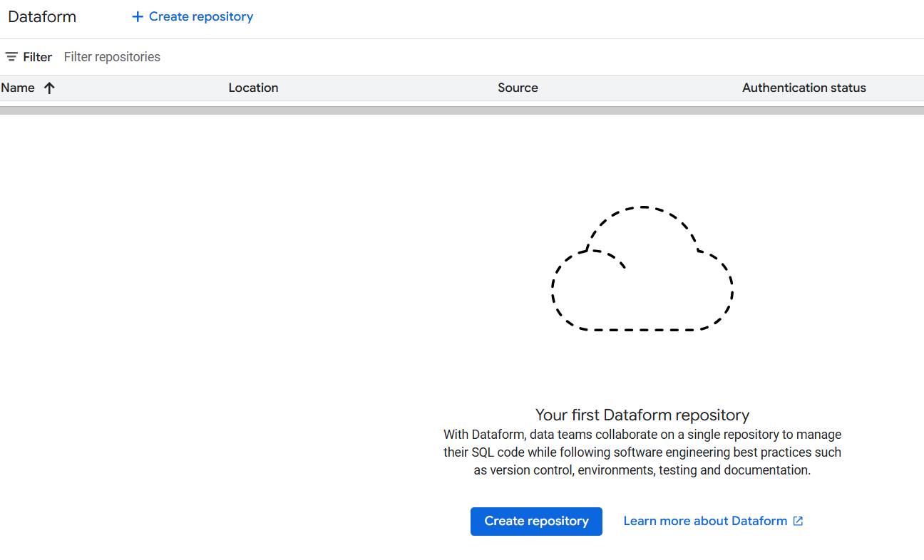Viewport: 924px width, 560px height.
Task: Click the horizontal scrollbar under the table header
Action: coord(462,110)
